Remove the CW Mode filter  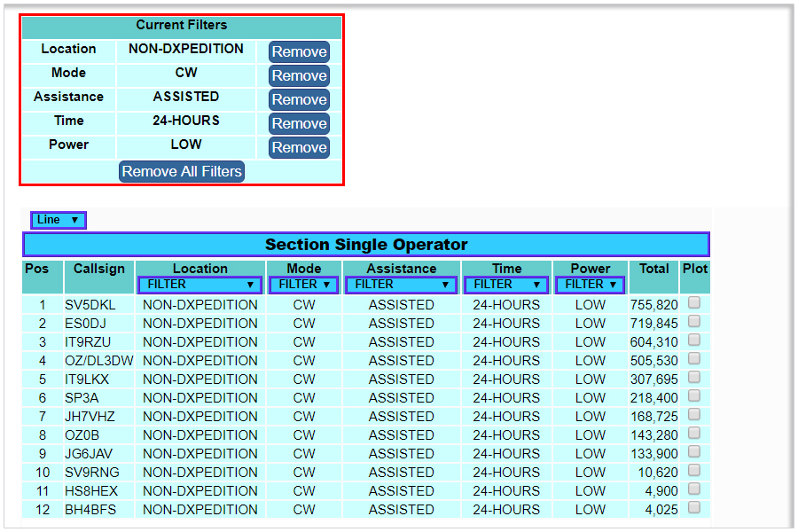tap(299, 75)
